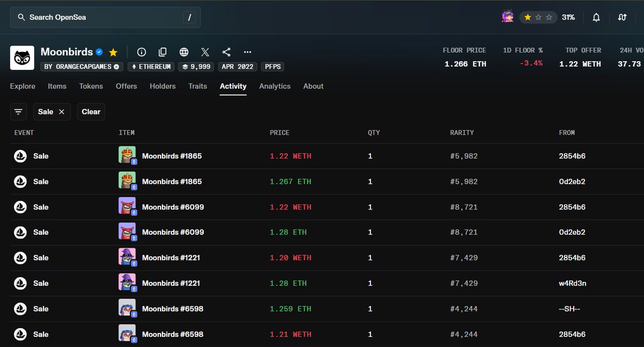Open the About tab
644x347 pixels.
click(x=313, y=86)
